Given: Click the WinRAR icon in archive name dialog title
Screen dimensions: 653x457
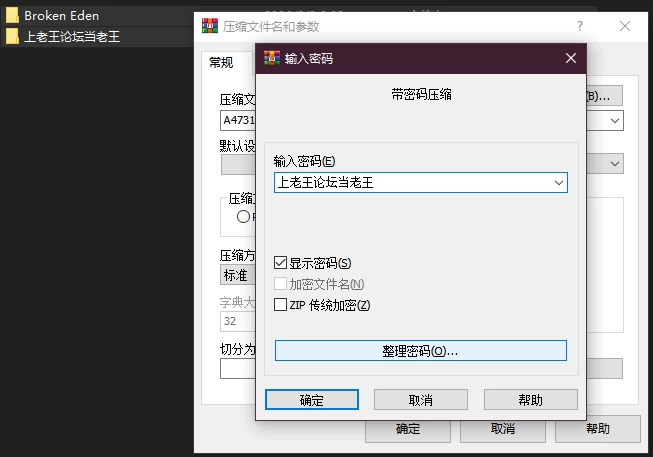Looking at the screenshot, I should point(210,26).
